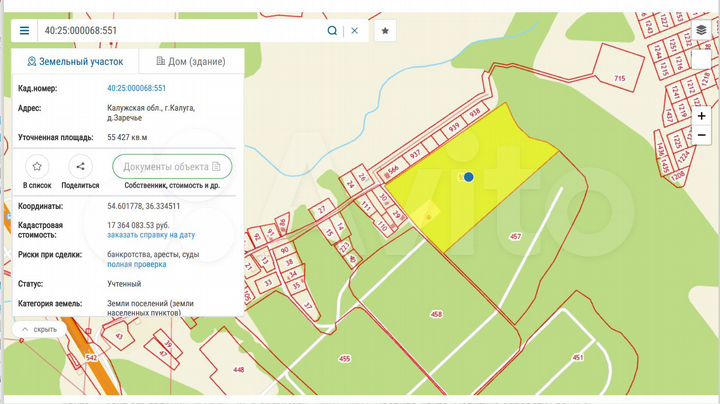This screenshot has width=720, height=404.
Task: Click the Share icon
Action: (x=80, y=166)
